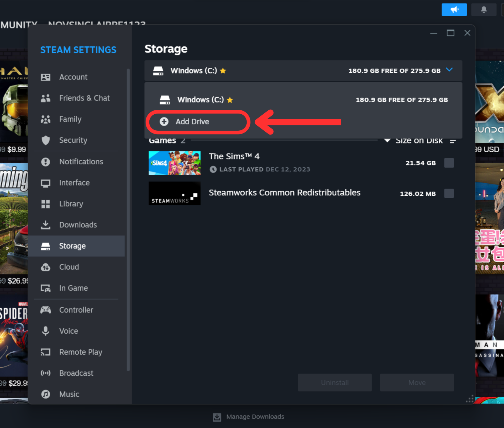Viewport: 504px width, 428px height.
Task: Click the Cloud sidebar icon
Action: tap(45, 267)
